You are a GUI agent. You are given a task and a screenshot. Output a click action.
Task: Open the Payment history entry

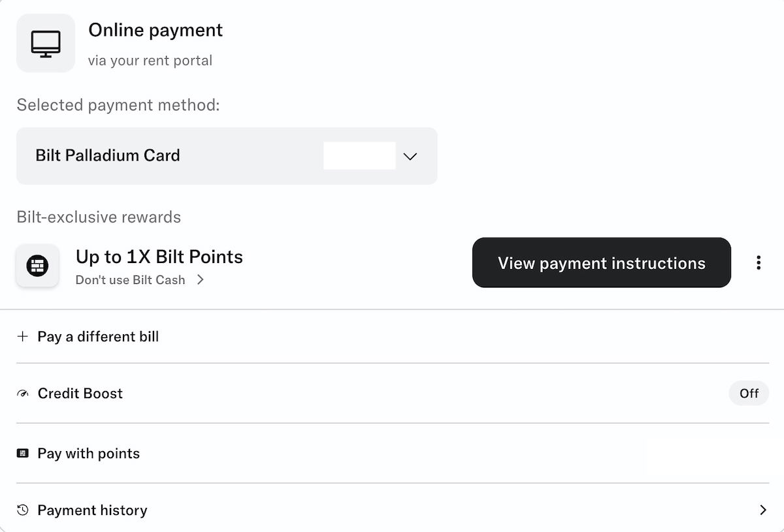tap(92, 510)
